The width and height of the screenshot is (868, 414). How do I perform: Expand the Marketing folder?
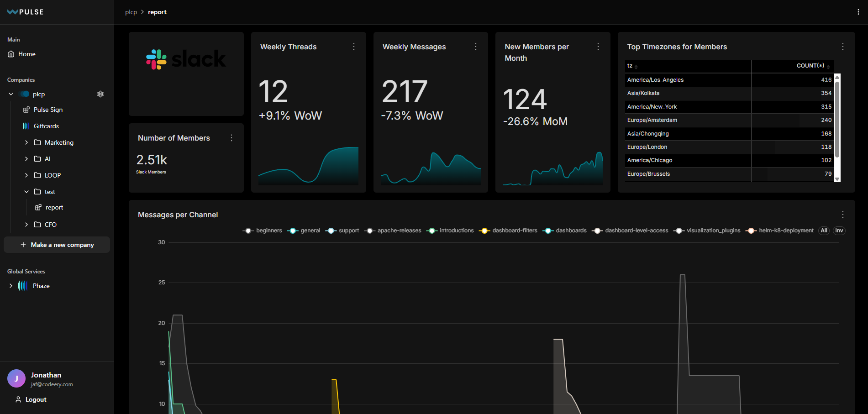pyautogui.click(x=26, y=142)
